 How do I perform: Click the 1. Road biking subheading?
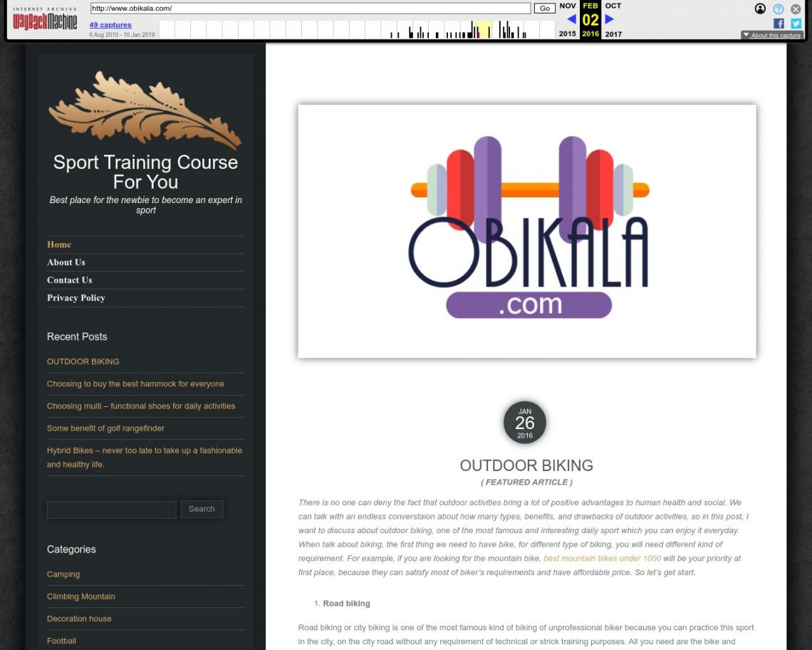tap(342, 604)
